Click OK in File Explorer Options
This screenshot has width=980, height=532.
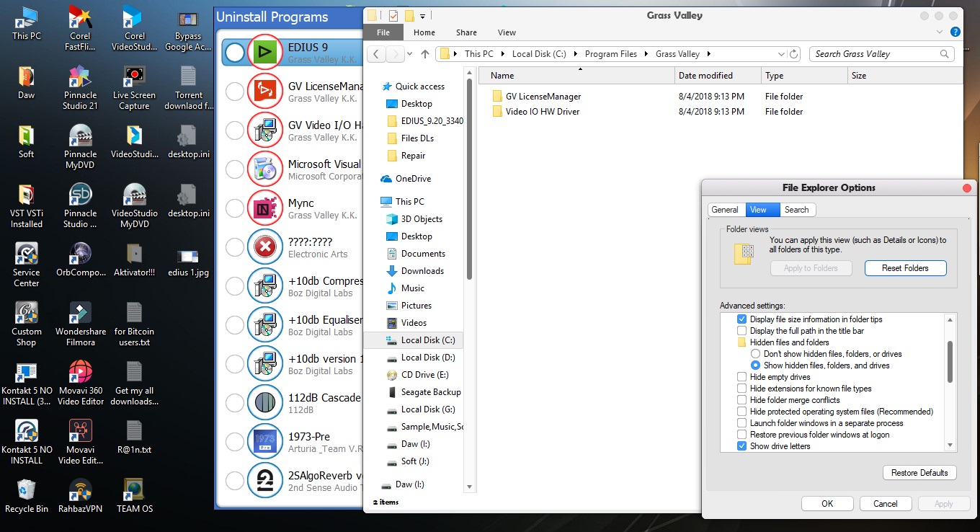(x=827, y=504)
